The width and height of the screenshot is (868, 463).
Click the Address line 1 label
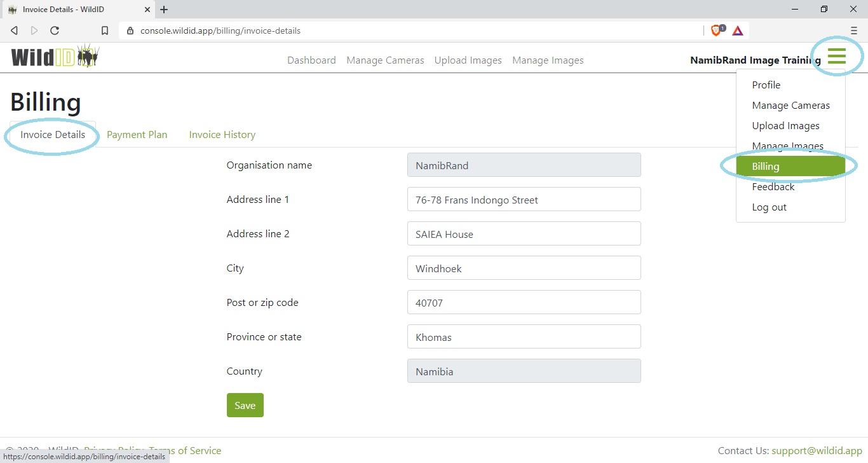pos(258,200)
